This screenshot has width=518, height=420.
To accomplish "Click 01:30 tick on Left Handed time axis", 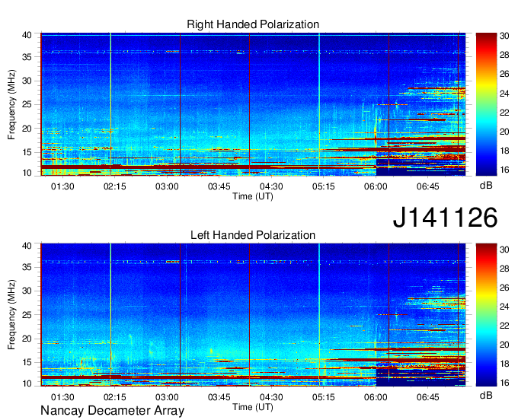I will tap(62, 397).
